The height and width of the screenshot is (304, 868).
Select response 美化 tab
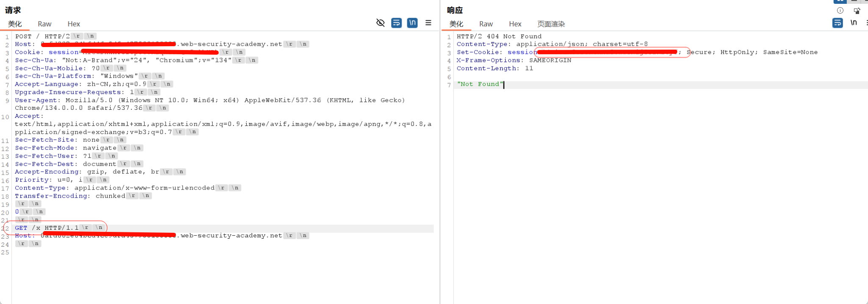456,24
